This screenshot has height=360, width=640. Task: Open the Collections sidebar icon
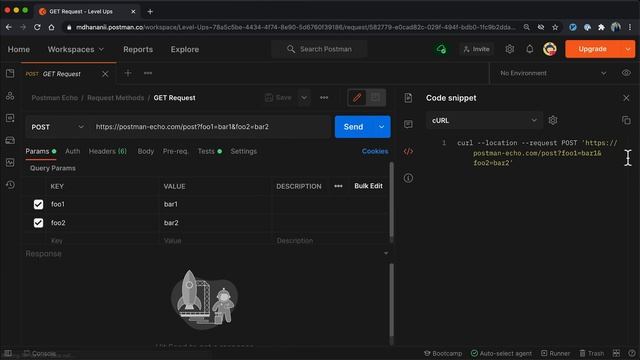click(x=10, y=73)
